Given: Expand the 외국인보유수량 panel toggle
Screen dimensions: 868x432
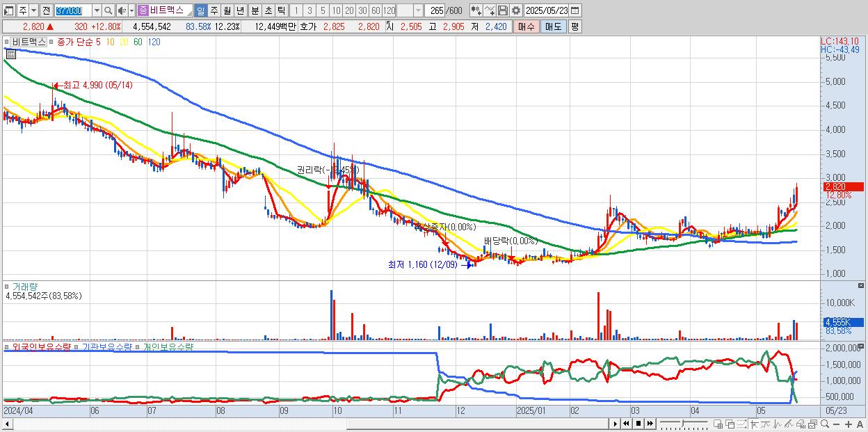Looking at the screenshot, I should click(7, 346).
